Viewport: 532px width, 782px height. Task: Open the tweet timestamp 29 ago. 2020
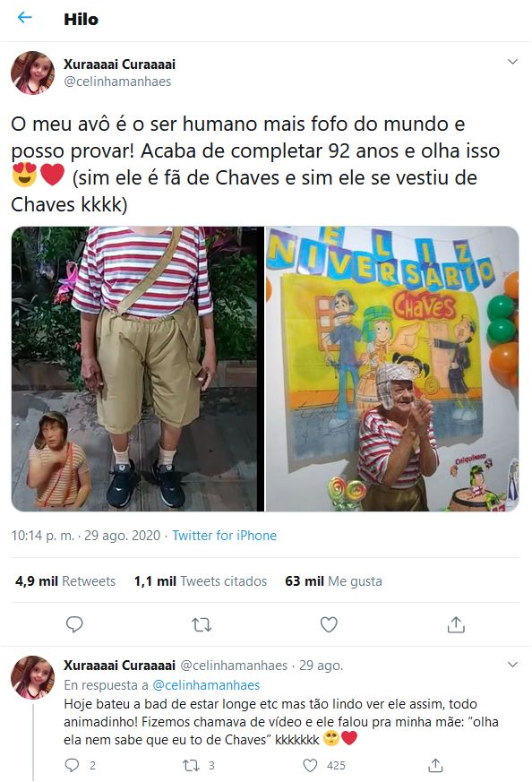[122, 536]
